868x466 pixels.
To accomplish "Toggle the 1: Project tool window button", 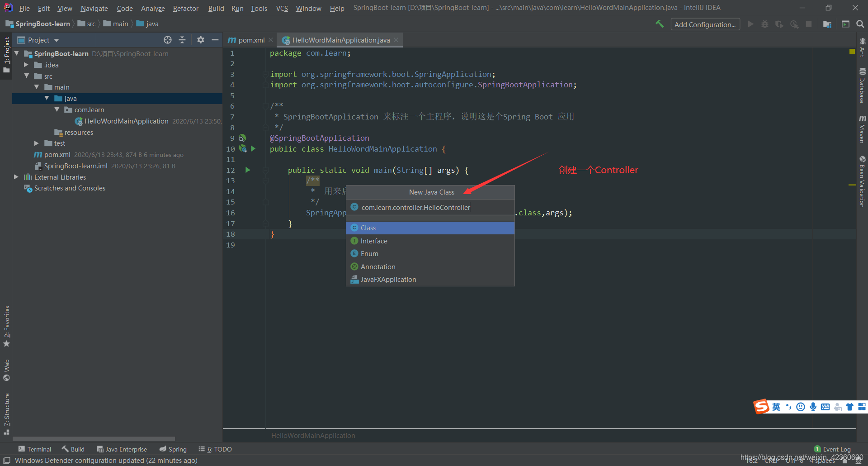I will (6, 55).
